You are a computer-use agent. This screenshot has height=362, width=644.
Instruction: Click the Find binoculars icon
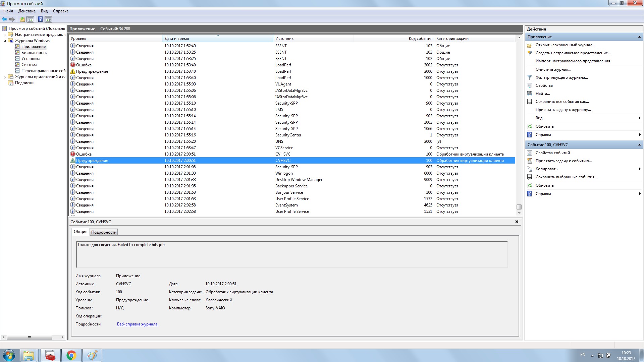(x=530, y=94)
